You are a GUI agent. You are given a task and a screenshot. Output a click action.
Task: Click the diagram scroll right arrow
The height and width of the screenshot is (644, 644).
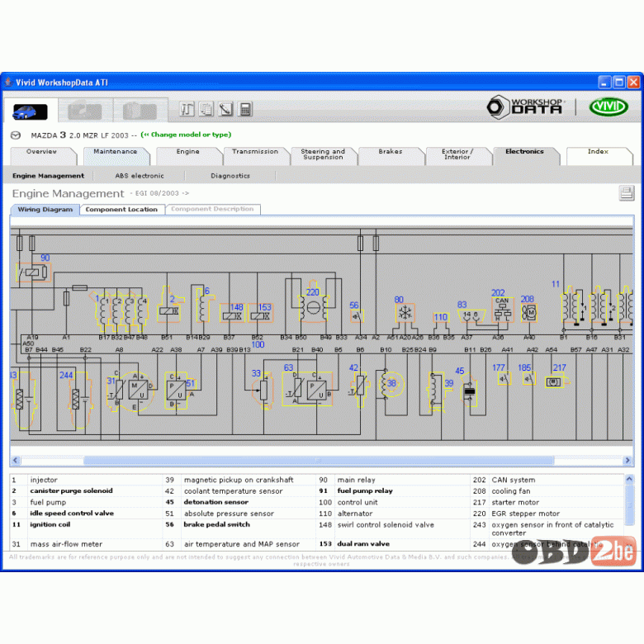[x=627, y=460]
